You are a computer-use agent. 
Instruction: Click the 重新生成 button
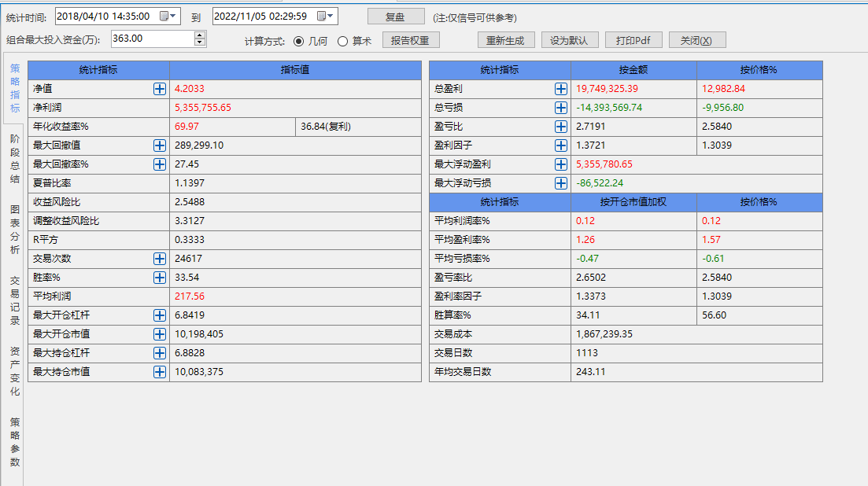506,41
